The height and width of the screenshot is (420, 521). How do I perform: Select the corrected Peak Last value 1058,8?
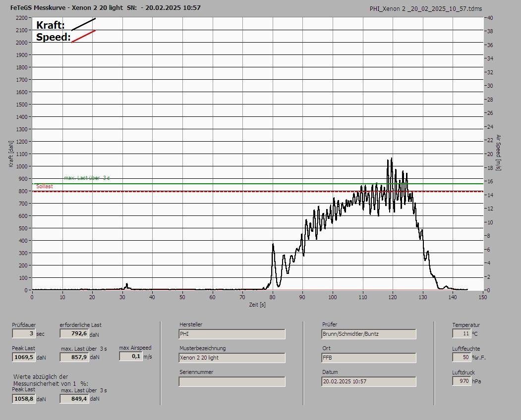(24, 399)
